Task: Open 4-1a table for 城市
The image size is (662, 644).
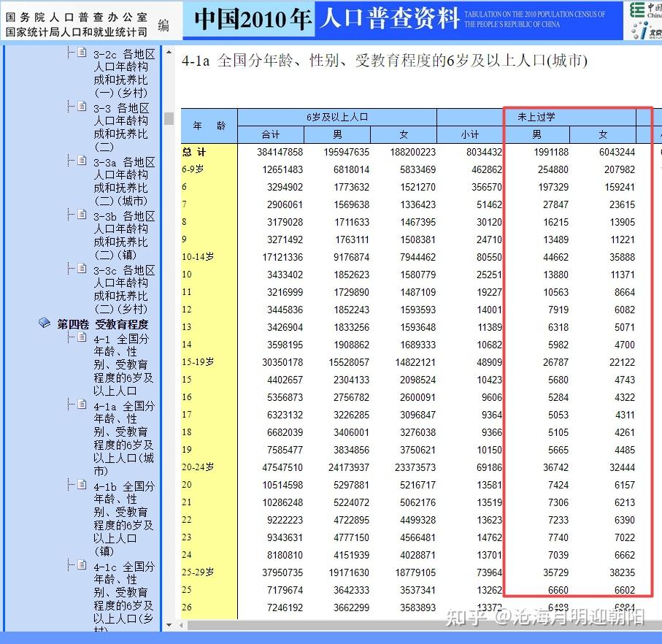Action: point(124,439)
